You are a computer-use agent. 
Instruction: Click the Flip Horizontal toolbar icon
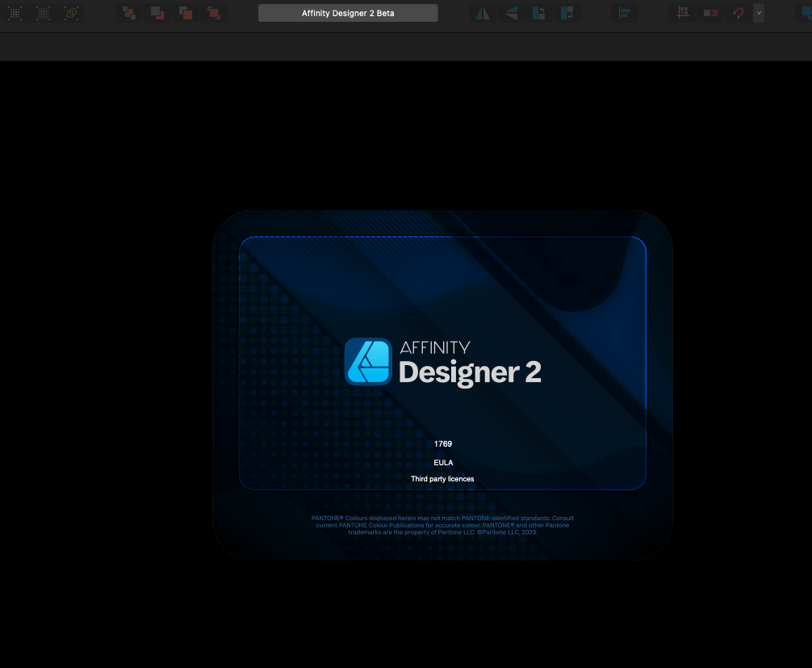[x=482, y=13]
